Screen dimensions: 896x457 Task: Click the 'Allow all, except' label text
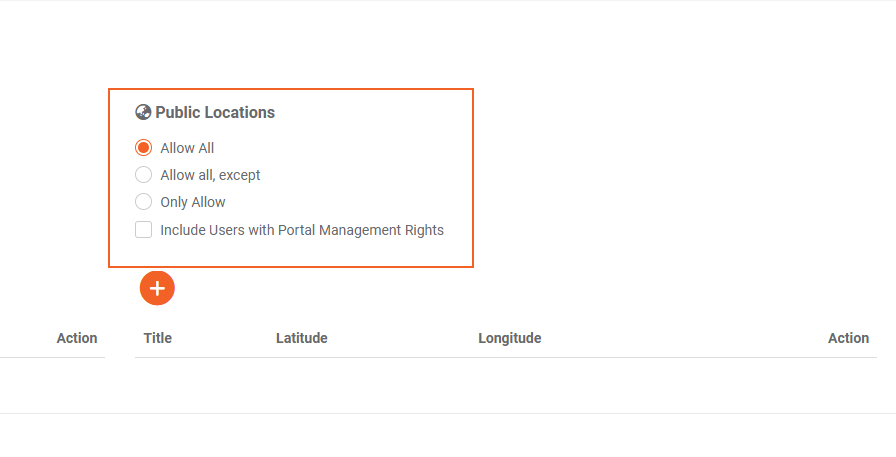coord(210,175)
